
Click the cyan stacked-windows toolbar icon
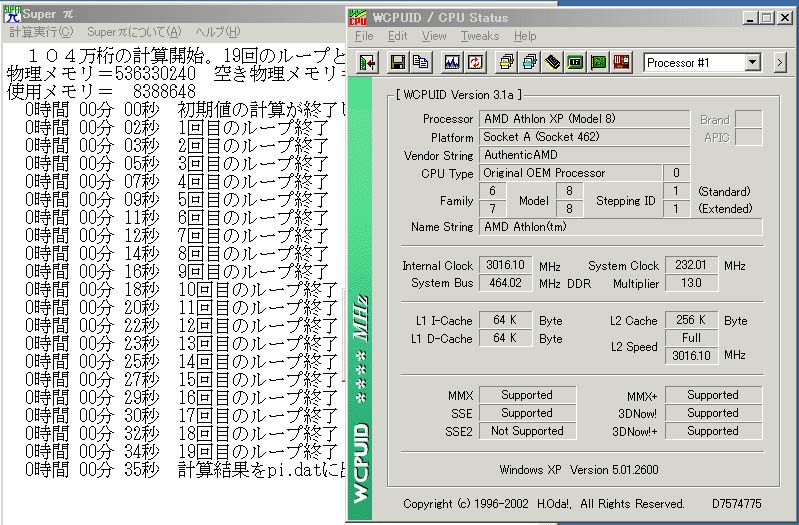coord(529,63)
